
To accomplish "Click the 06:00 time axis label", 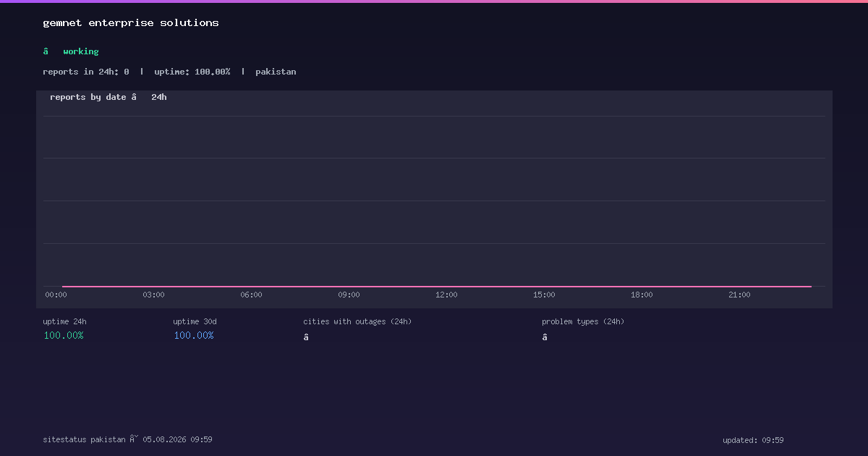I will coord(251,295).
